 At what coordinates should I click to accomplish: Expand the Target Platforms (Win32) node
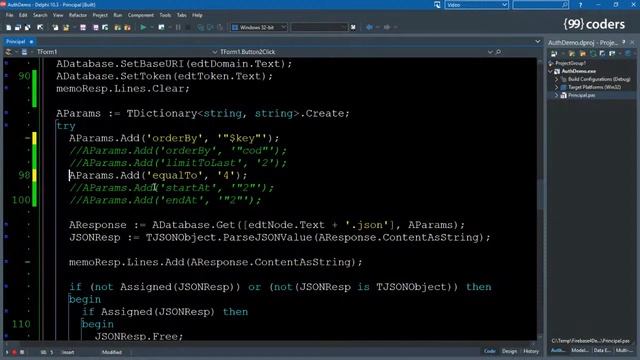tap(556, 87)
